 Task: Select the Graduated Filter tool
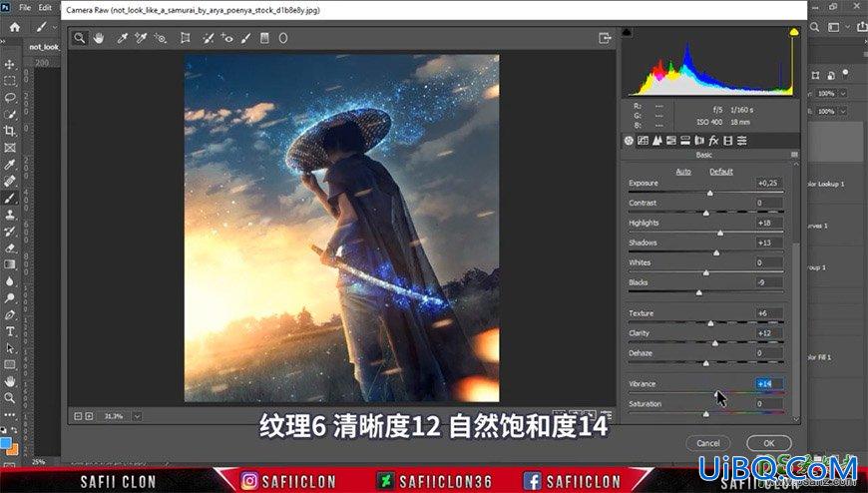(264, 38)
